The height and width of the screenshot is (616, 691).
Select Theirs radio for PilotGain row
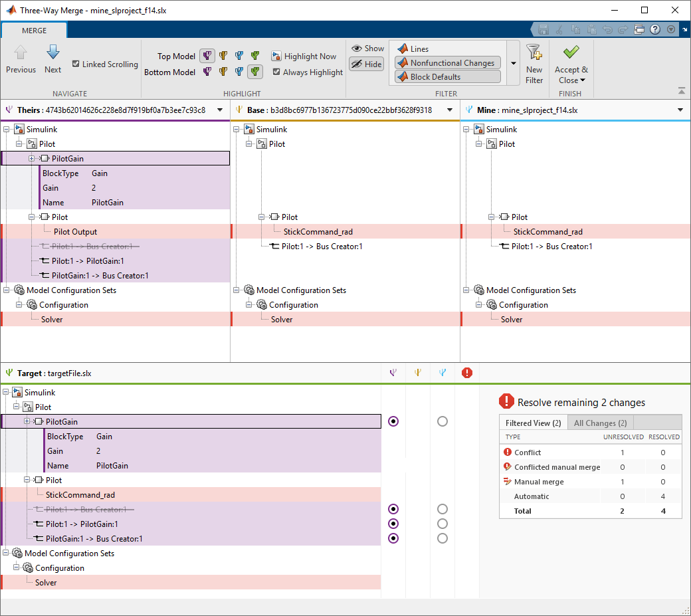coord(393,422)
